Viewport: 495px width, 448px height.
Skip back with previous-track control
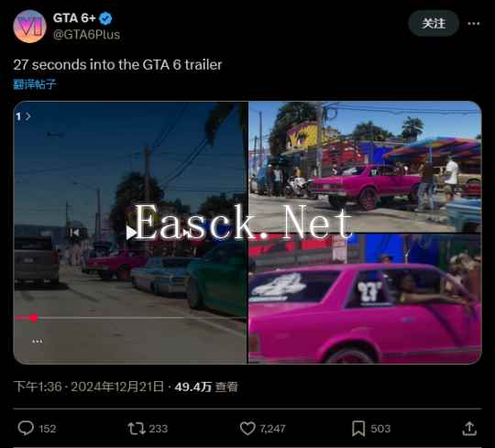pos(74,233)
